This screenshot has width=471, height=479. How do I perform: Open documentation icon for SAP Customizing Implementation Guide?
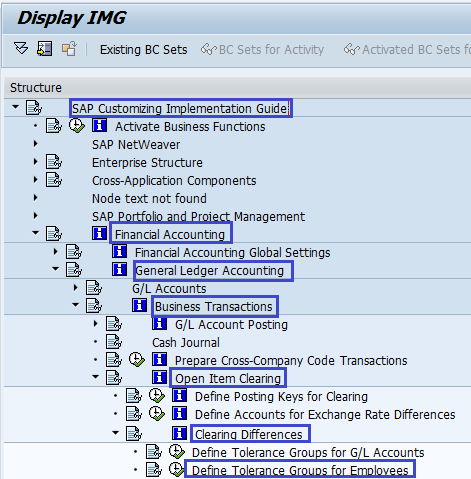[34, 108]
